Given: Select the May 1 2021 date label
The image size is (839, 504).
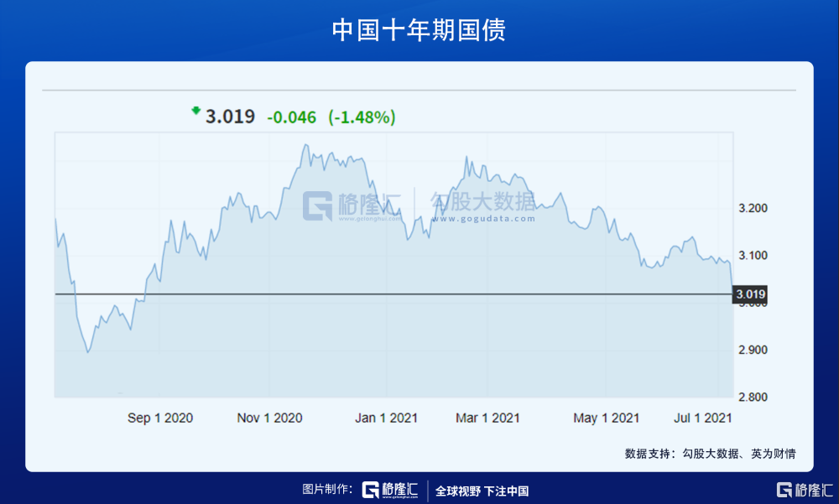Looking at the screenshot, I should pyautogui.click(x=607, y=418).
